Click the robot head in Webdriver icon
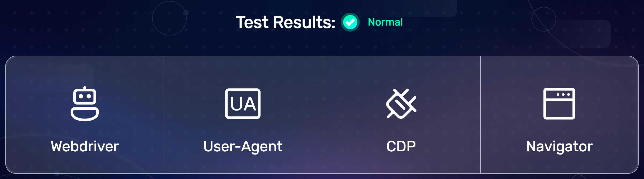 click(x=85, y=96)
